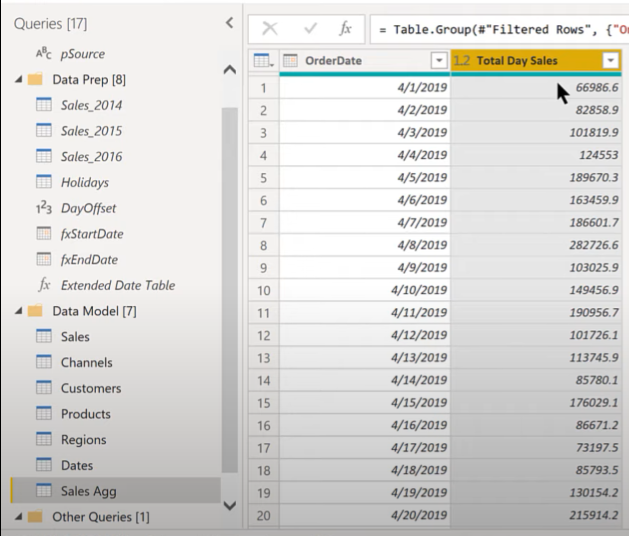
Task: Select the Customers query
Action: (91, 388)
